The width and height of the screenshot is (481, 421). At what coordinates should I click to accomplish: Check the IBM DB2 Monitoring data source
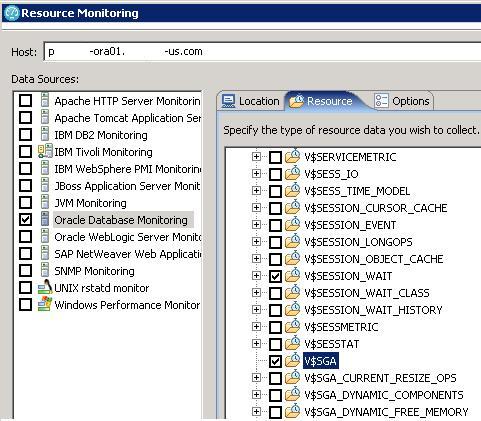(x=26, y=135)
